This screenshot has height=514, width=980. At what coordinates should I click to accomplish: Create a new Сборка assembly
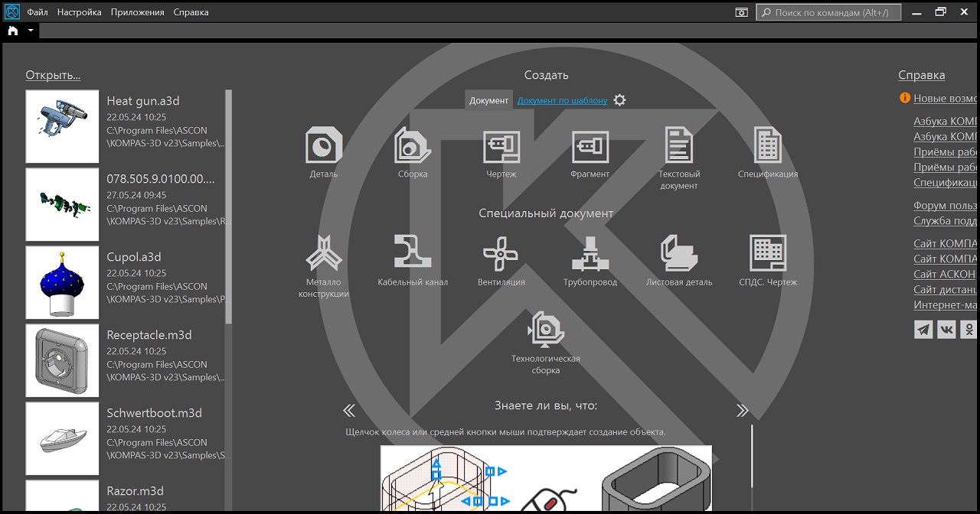[x=413, y=146]
